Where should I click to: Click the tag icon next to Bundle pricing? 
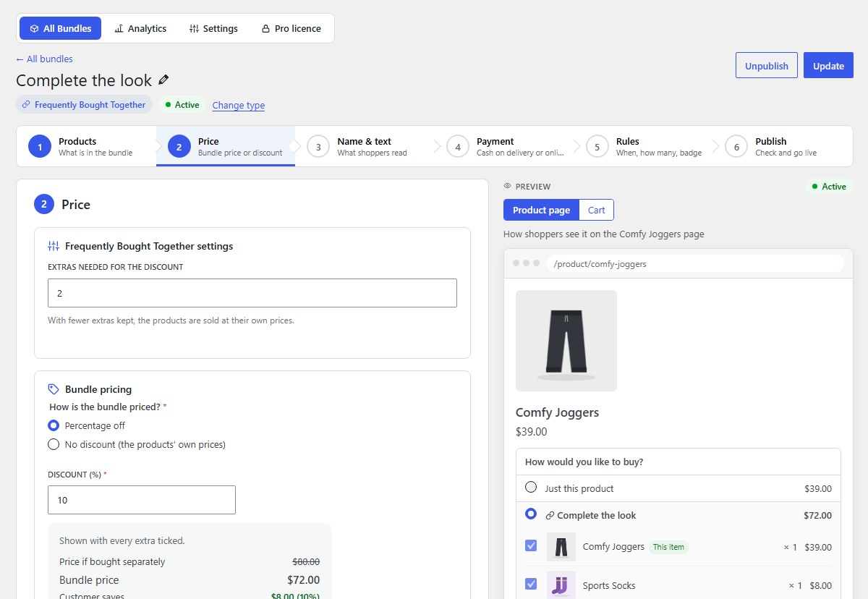54,389
